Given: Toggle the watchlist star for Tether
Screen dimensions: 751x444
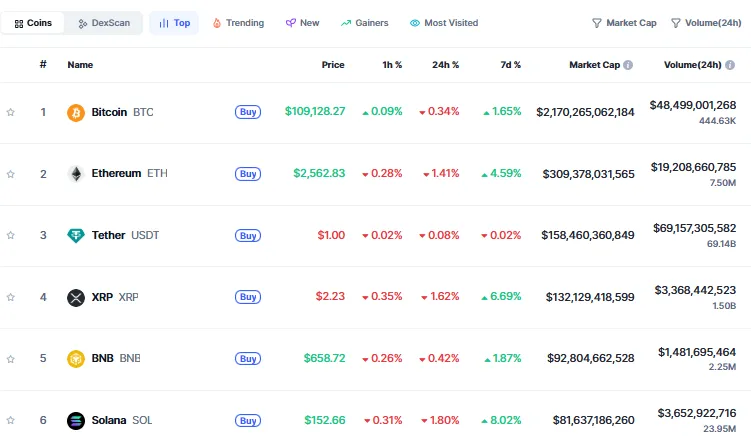Looking at the screenshot, I should (11, 236).
